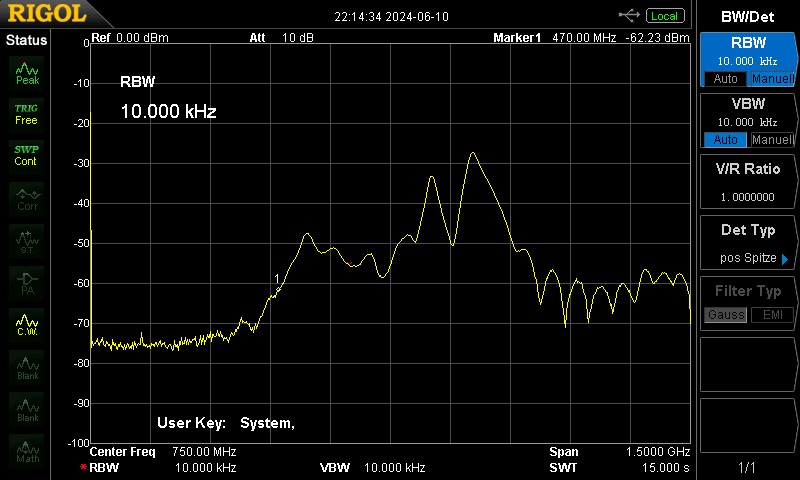The image size is (800, 480).
Task: Click the large 10.000 kHz RBW entry value
Action: (x=168, y=111)
